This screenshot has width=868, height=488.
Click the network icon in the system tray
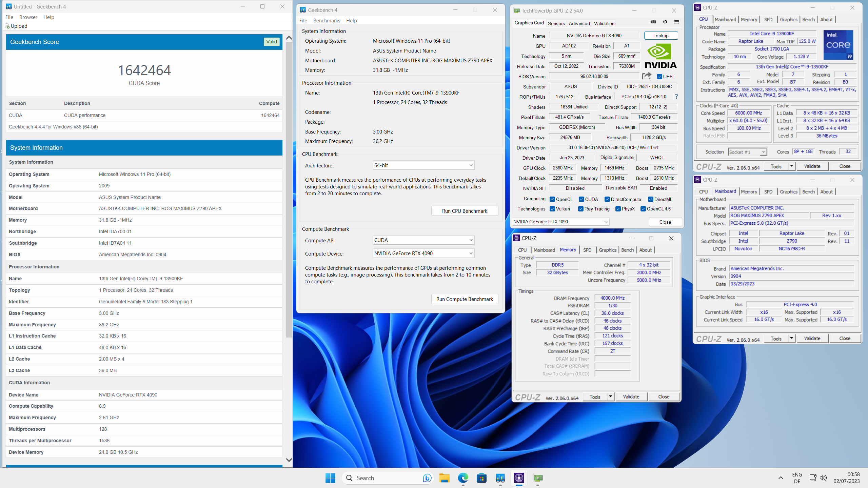813,478
